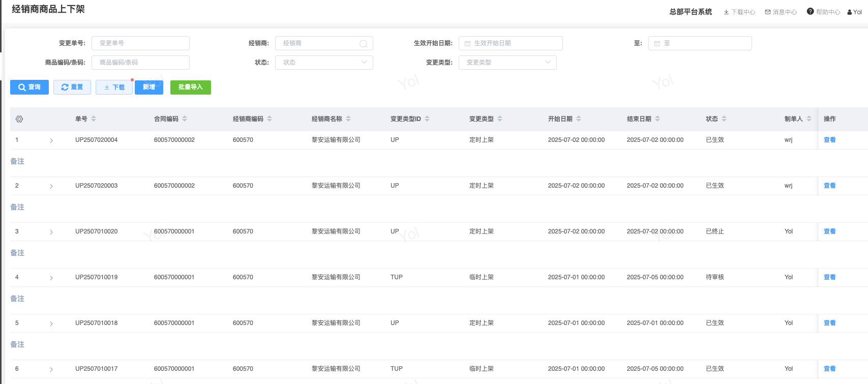Click the green 批量导入 button
Screen dimensions: 868x384
[190, 87]
